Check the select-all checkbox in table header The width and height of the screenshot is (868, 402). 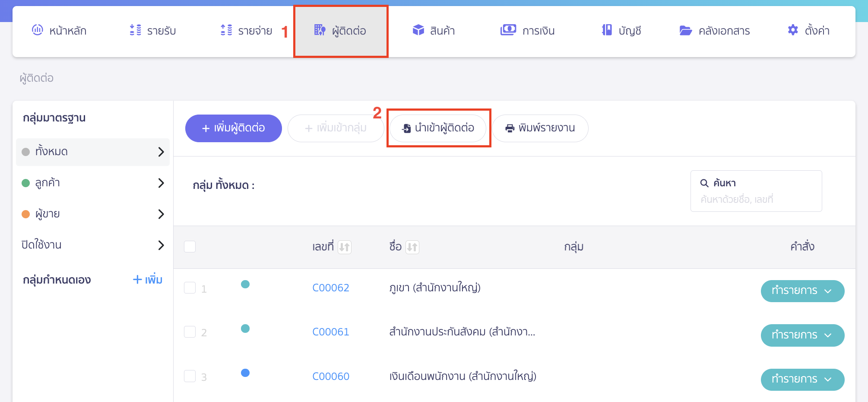(x=190, y=246)
